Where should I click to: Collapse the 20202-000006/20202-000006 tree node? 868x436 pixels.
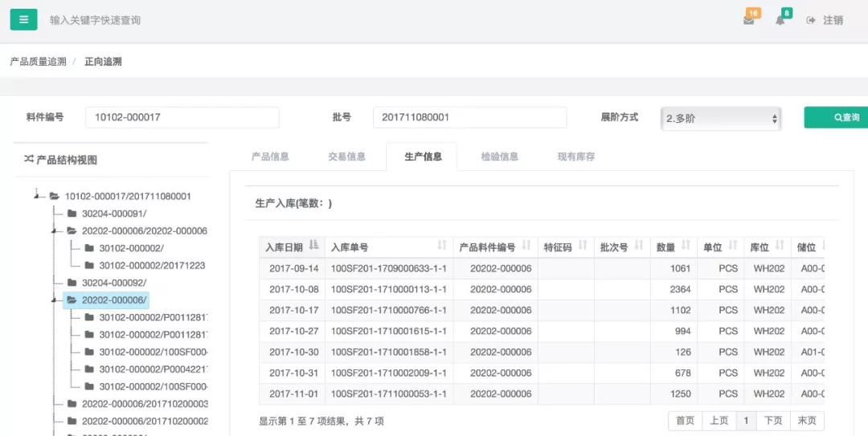(55, 230)
